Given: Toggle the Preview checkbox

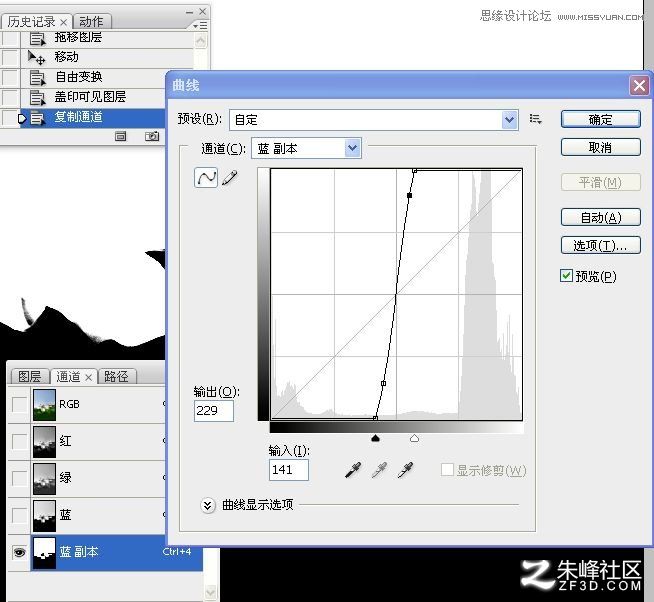Looking at the screenshot, I should click(566, 275).
